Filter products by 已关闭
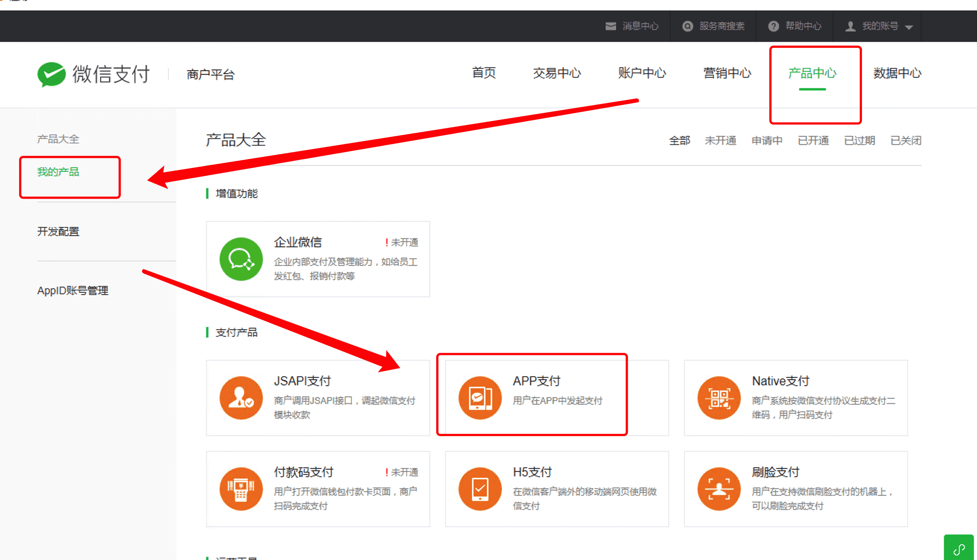Image resolution: width=977 pixels, height=560 pixels. click(906, 141)
